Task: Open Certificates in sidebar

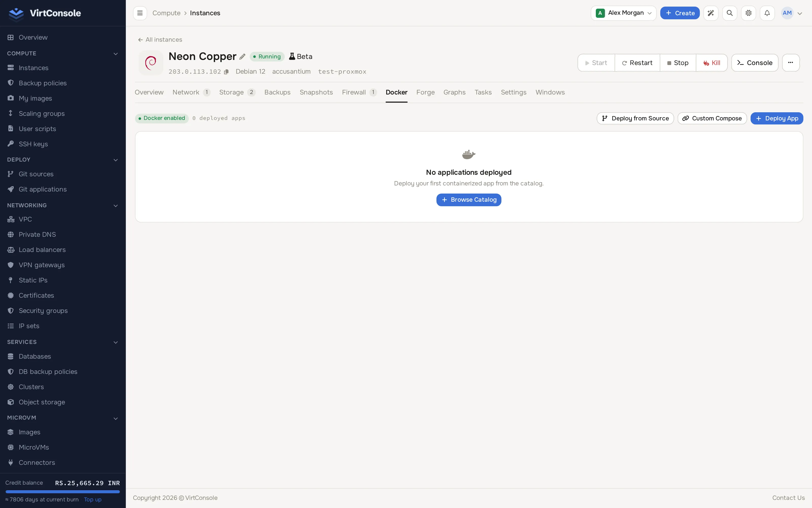Action: [x=63, y=295]
